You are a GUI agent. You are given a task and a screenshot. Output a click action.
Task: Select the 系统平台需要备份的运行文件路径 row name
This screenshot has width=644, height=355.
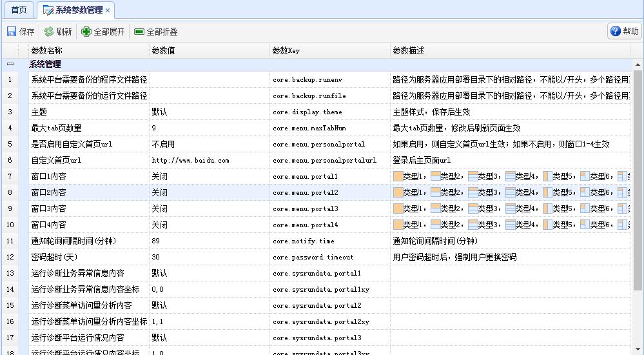tap(89, 96)
